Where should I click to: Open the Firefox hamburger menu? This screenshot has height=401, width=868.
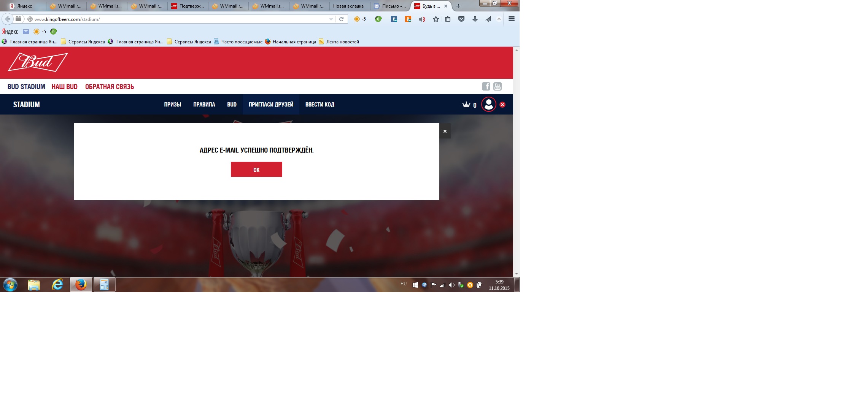point(512,19)
